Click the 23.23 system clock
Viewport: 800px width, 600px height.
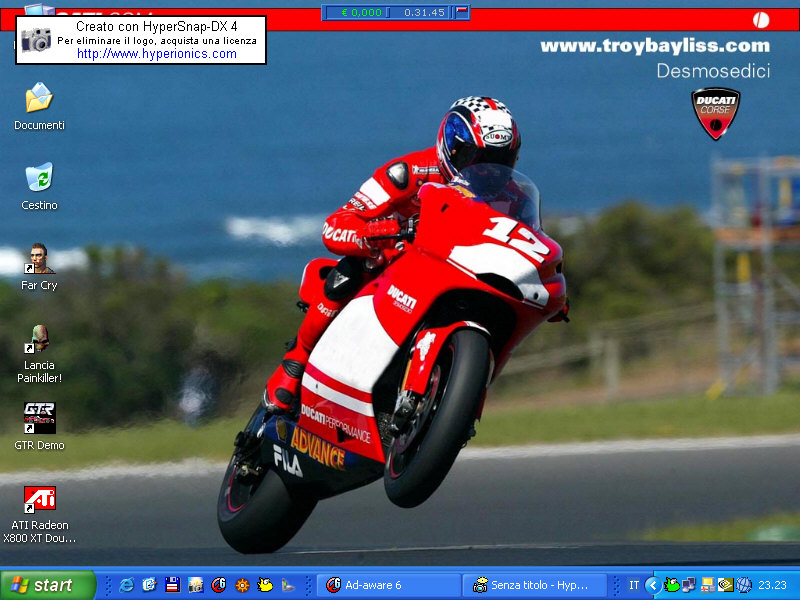pyautogui.click(x=772, y=585)
